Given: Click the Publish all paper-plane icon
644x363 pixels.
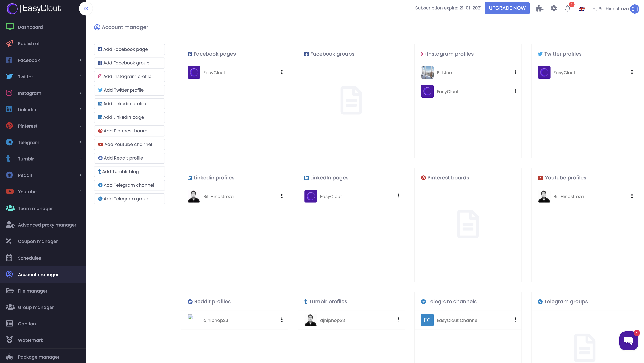Looking at the screenshot, I should [x=9, y=43].
